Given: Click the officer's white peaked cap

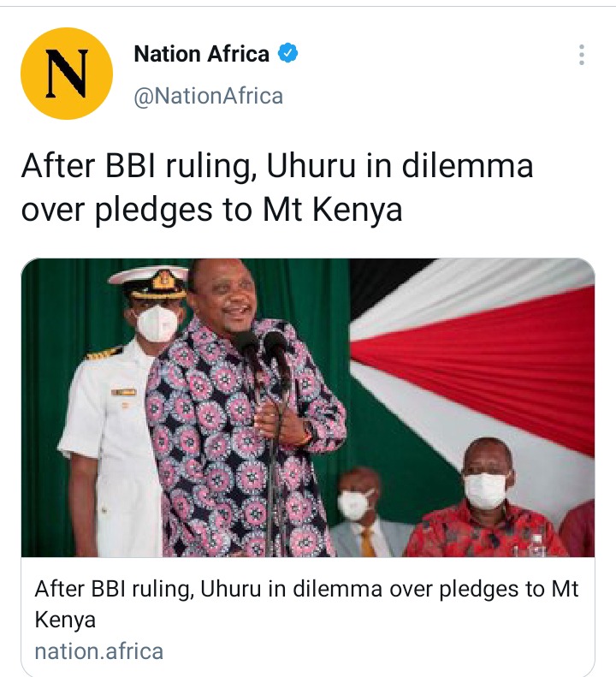Looking at the screenshot, I should click(x=150, y=282).
